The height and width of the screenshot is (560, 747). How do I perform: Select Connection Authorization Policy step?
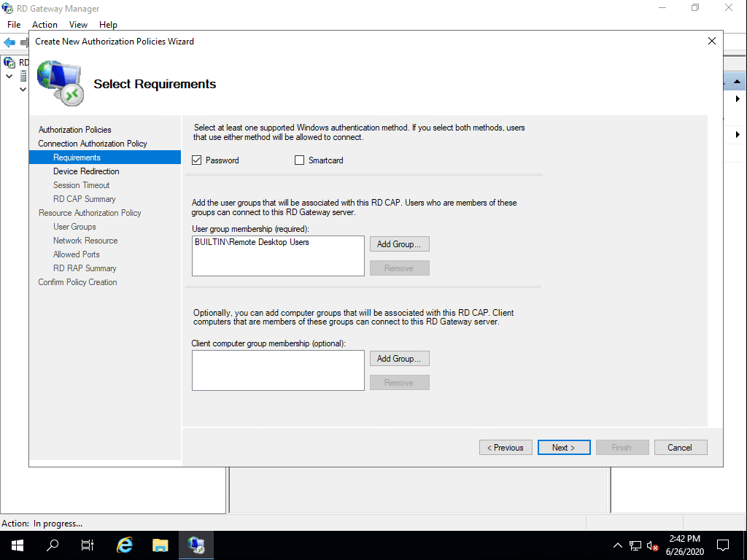tap(93, 144)
